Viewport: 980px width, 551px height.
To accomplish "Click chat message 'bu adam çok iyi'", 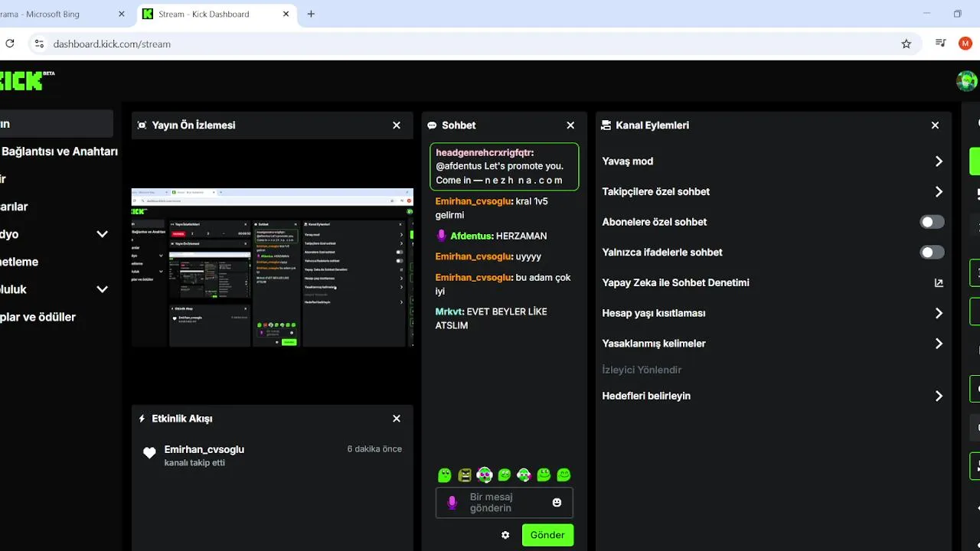I will 503,284.
